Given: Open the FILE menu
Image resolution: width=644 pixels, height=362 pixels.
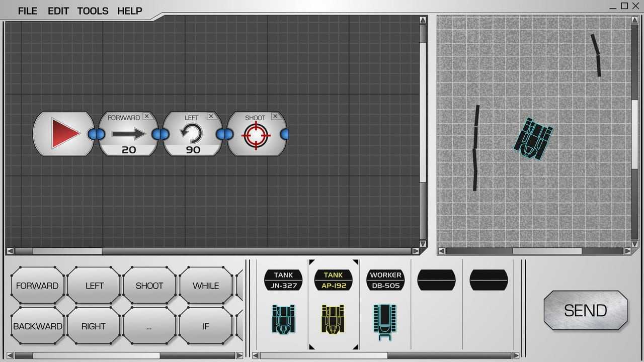Looking at the screenshot, I should click(x=28, y=11).
